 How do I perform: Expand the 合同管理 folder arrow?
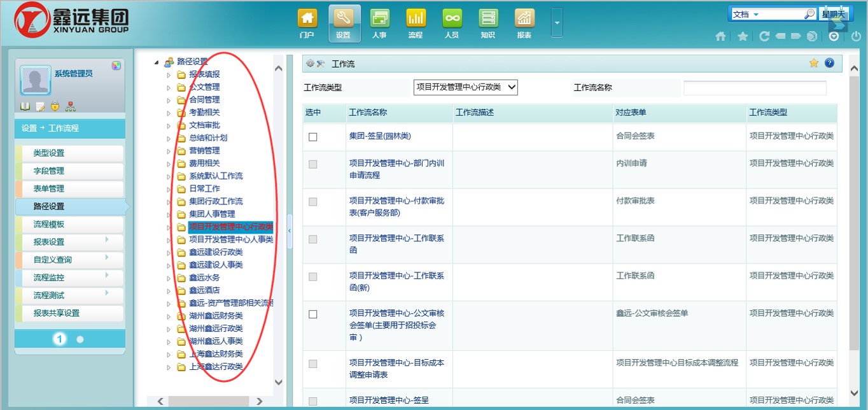click(x=169, y=100)
